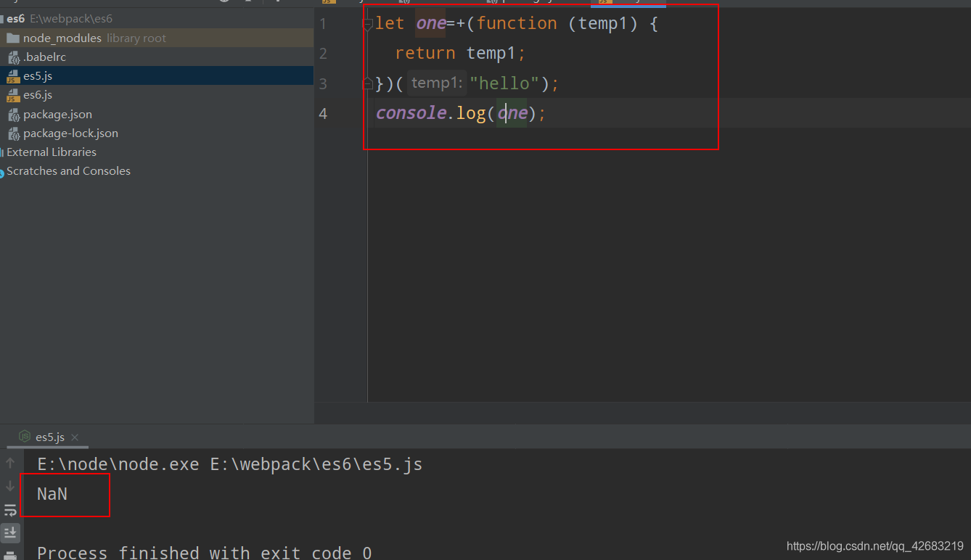Click the 'one' argument in console.log
Screen dimensions: 971x560
[512, 113]
